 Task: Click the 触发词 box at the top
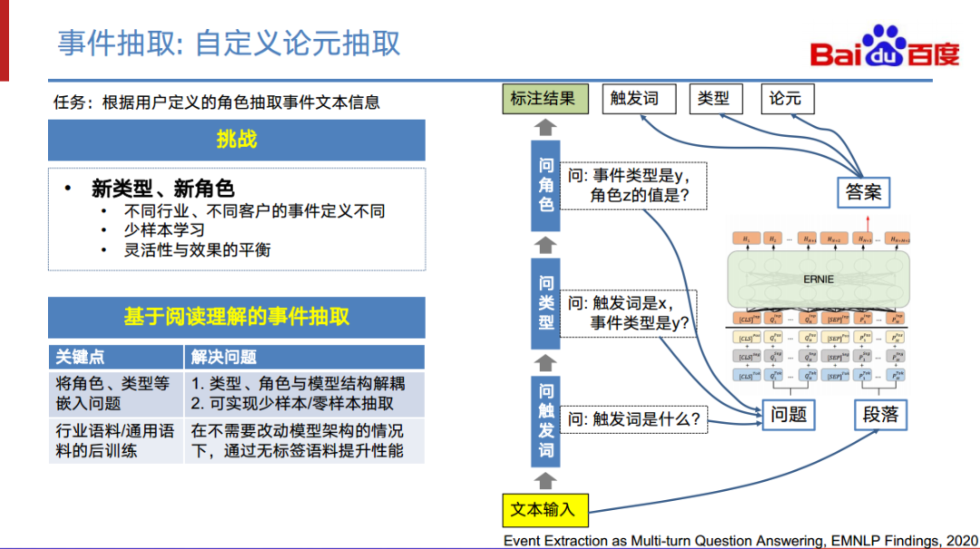click(x=639, y=99)
